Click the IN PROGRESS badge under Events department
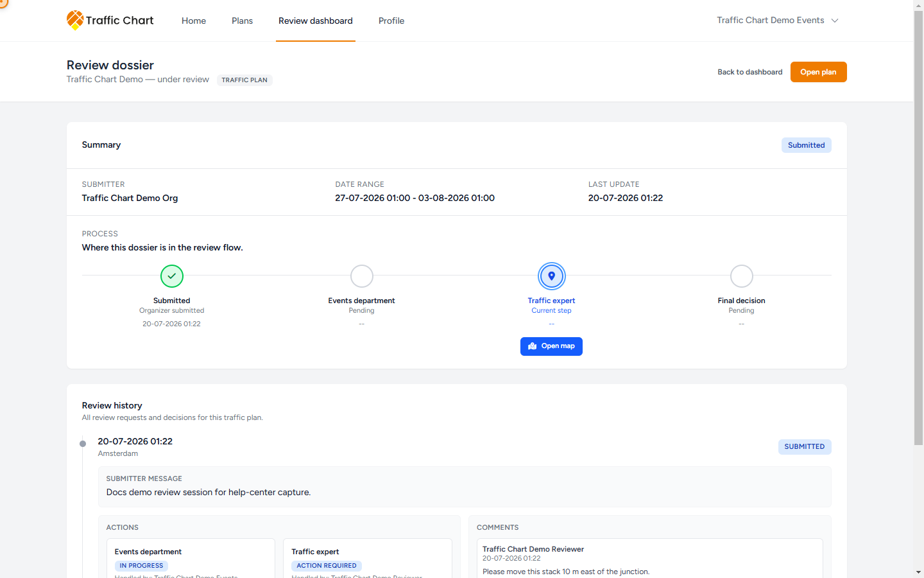The image size is (924, 578). click(x=142, y=566)
